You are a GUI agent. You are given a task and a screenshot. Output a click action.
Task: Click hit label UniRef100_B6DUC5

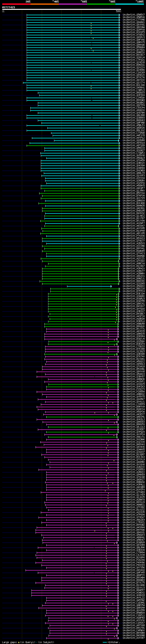pyautogui.click(x=134, y=93)
